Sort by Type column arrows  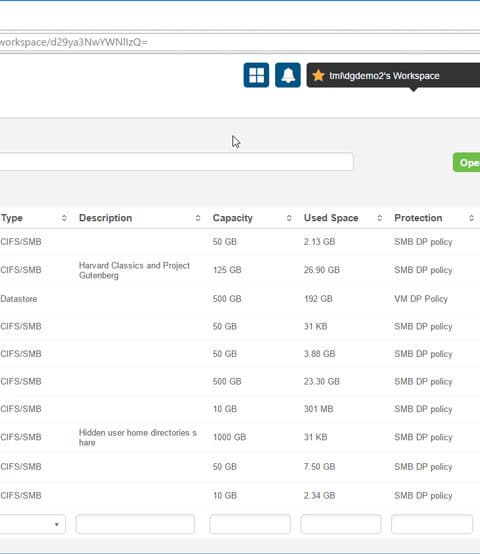64,218
